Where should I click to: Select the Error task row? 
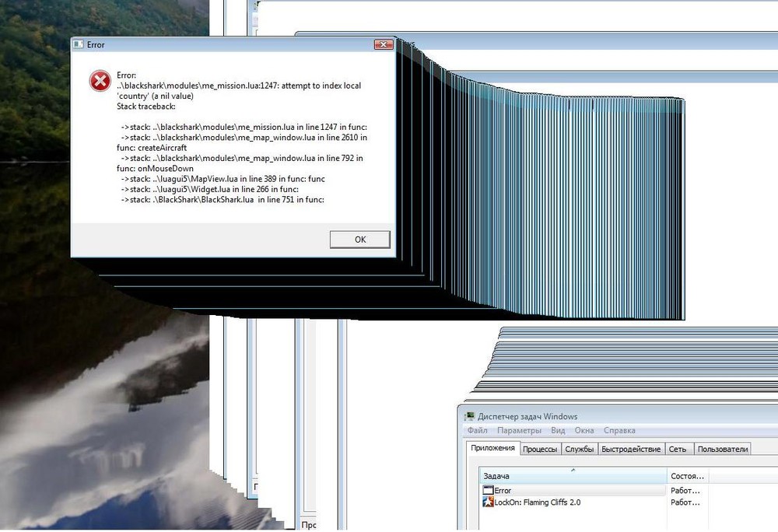573,490
